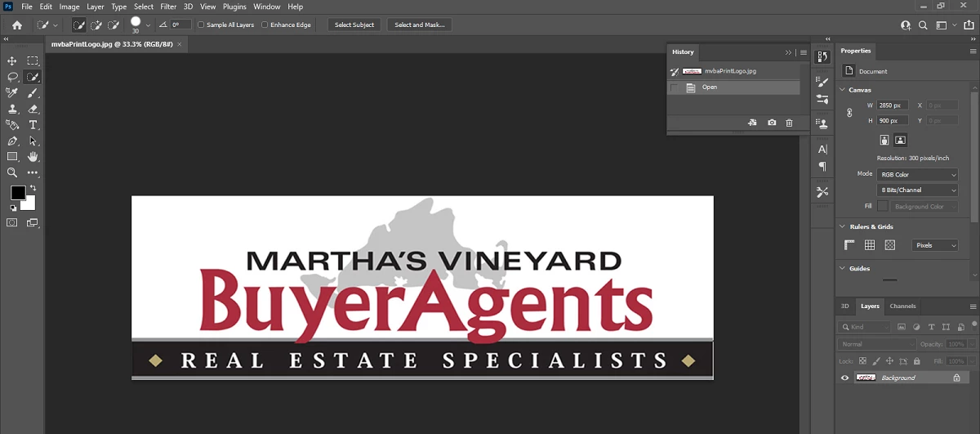
Task: Change the screen mode
Action: click(33, 222)
